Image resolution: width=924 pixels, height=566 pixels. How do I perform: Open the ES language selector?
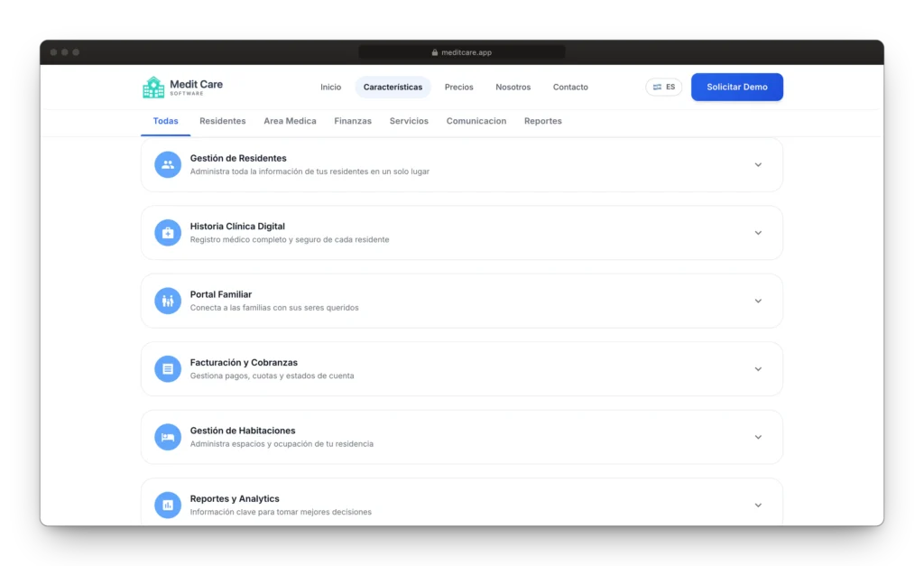coord(663,87)
